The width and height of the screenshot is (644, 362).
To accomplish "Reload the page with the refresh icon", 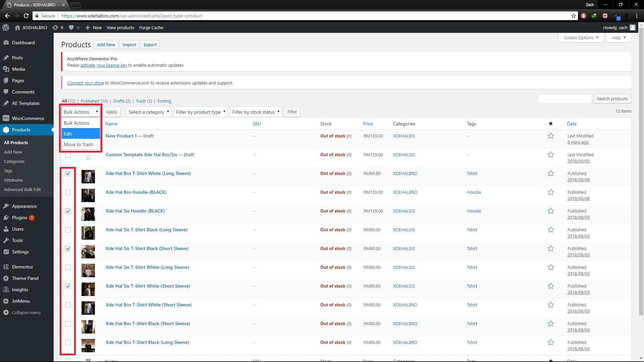I will (26, 16).
